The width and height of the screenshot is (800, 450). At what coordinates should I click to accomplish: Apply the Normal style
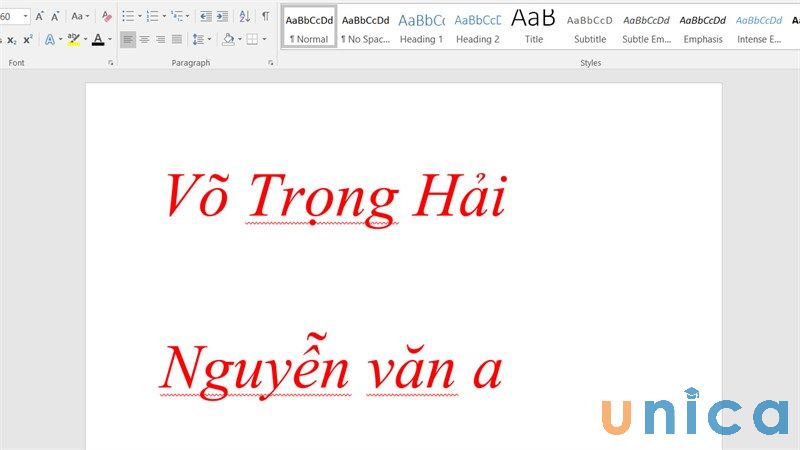tap(309, 27)
